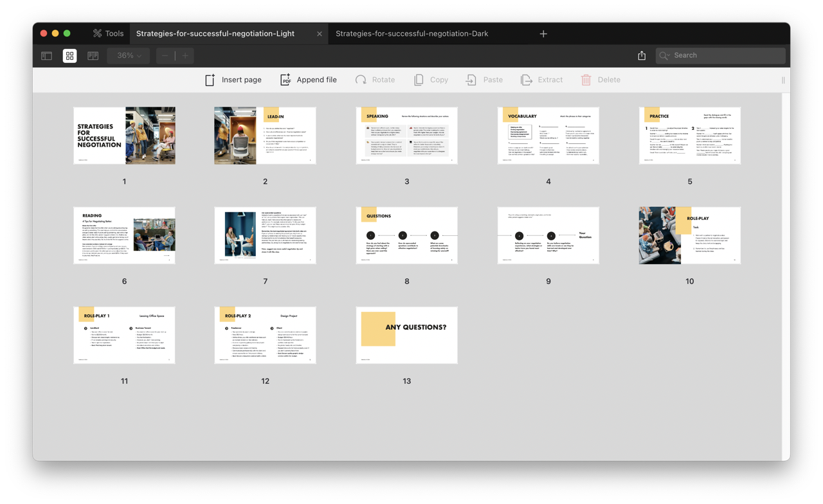
Task: Open the share/export icon
Action: (642, 55)
